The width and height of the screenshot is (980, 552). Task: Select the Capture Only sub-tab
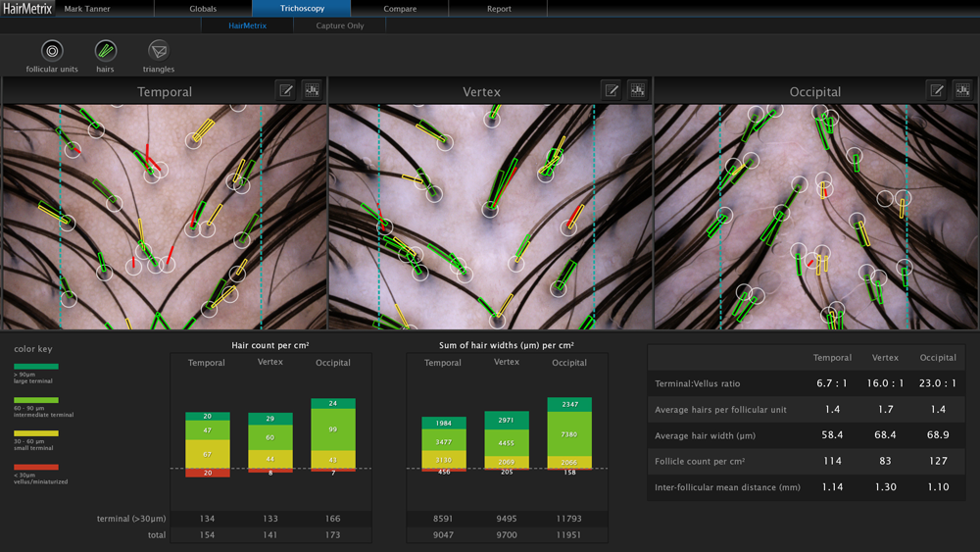[340, 25]
